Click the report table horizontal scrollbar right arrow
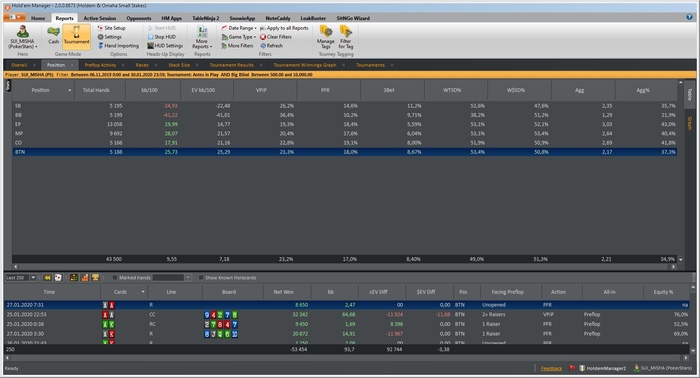The image size is (700, 378). click(674, 266)
